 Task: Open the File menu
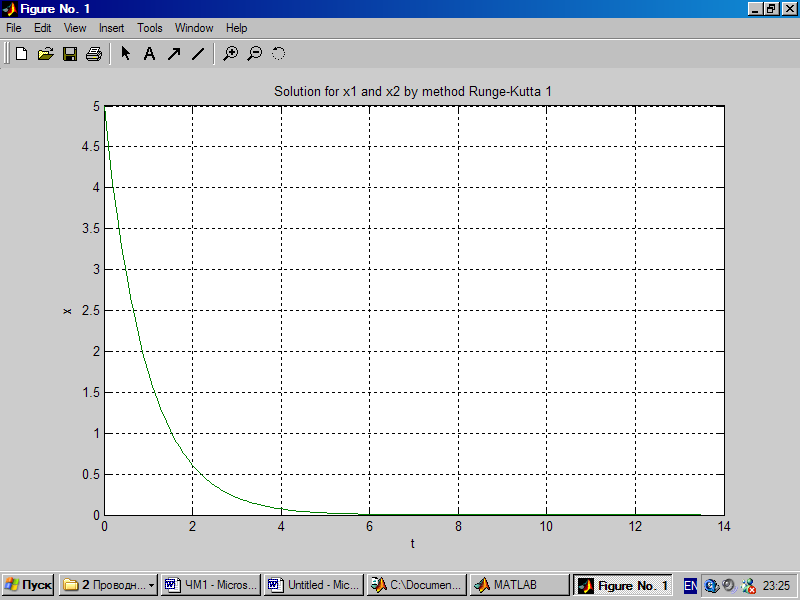click(x=14, y=28)
